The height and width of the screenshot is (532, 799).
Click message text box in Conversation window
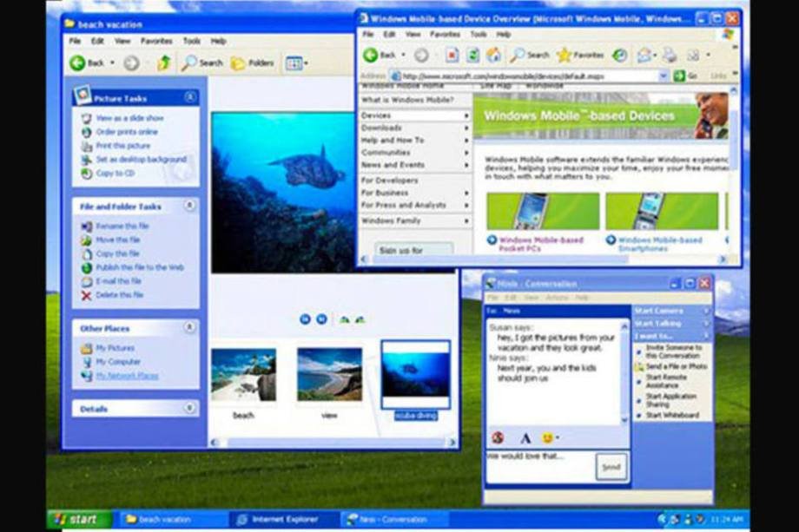click(541, 467)
